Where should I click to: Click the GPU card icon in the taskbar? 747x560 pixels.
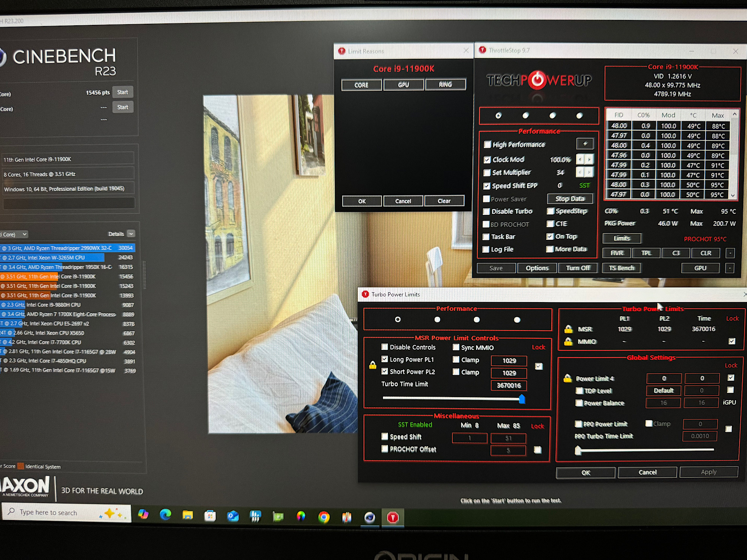(x=278, y=517)
